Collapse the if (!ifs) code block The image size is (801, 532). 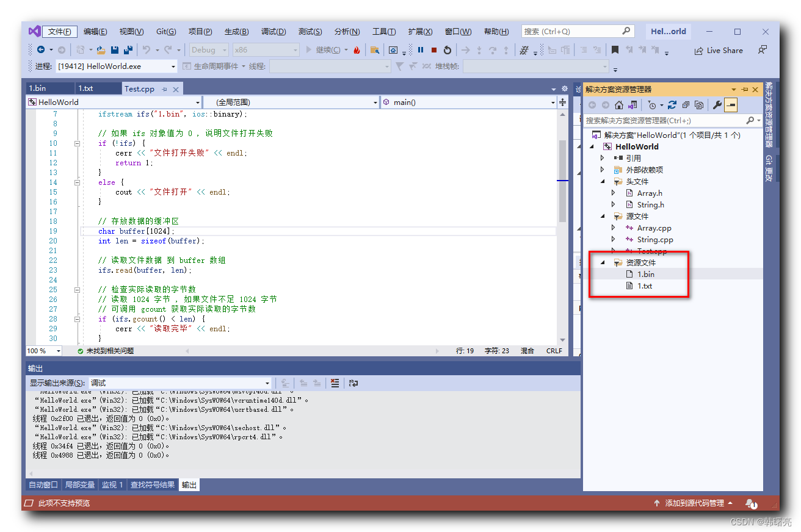[77, 143]
